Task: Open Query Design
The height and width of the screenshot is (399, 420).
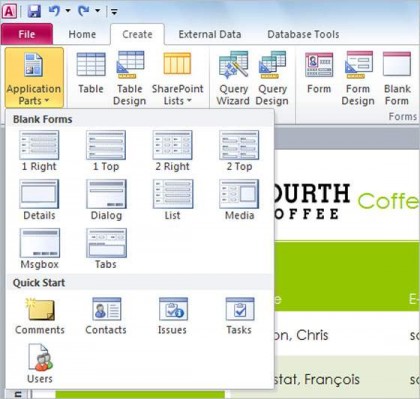Action: point(272,77)
